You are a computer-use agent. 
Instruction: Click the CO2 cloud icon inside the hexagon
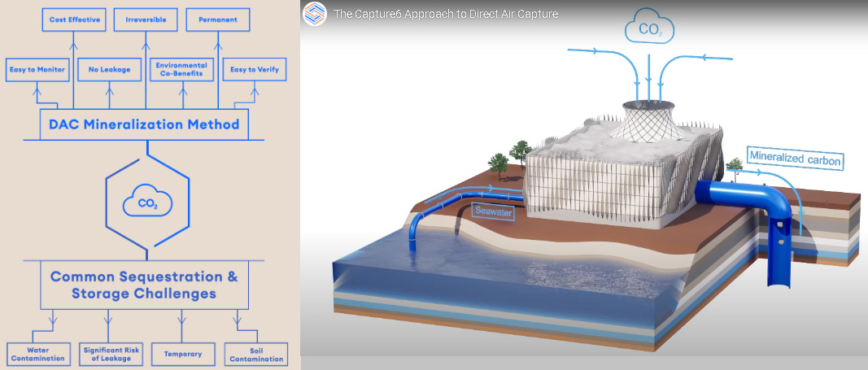pos(147,200)
